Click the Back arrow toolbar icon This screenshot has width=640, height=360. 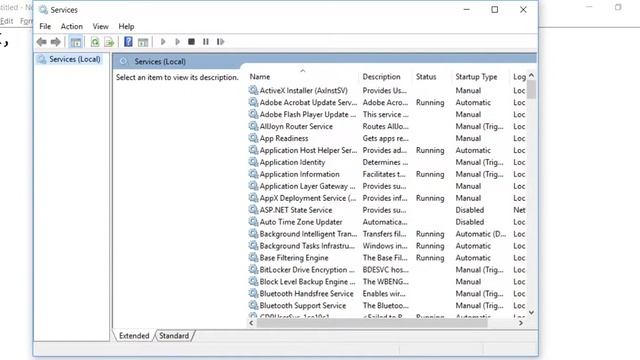(x=41, y=42)
